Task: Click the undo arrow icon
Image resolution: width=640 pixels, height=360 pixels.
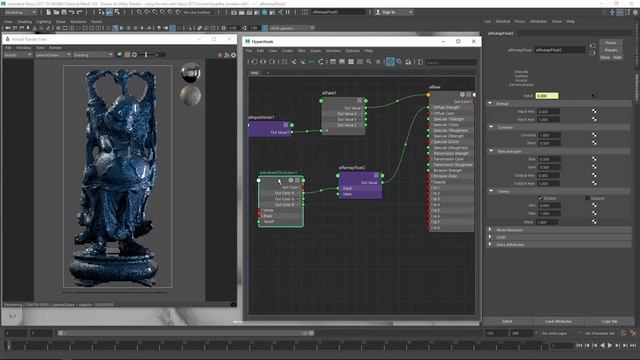Action: (71, 12)
